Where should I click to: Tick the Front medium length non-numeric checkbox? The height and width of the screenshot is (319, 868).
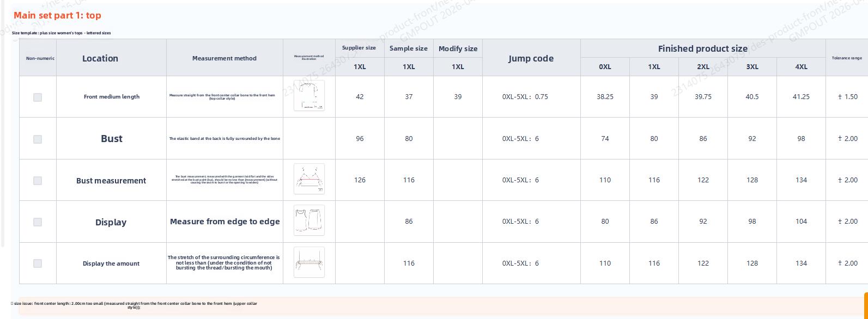(38, 97)
